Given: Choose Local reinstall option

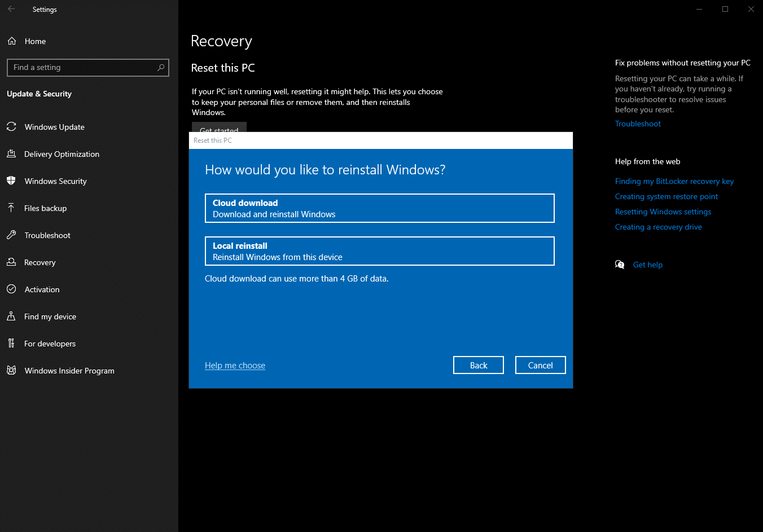Looking at the screenshot, I should click(x=380, y=251).
